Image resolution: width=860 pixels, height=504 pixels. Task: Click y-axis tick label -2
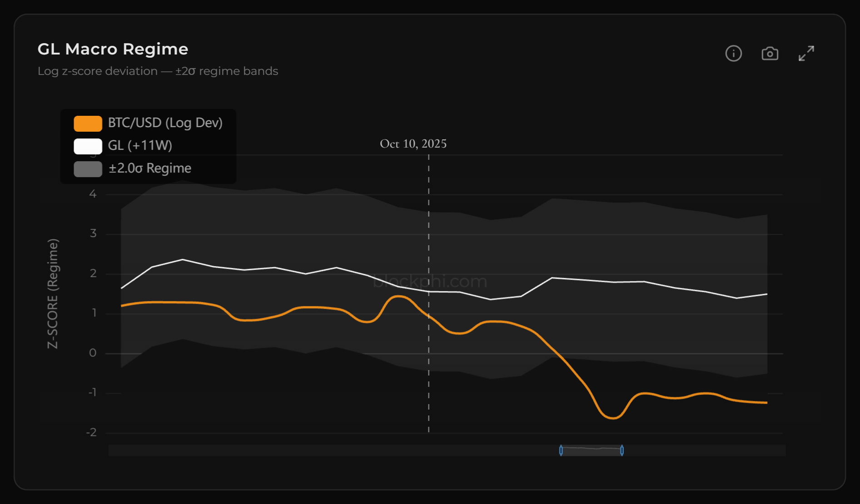point(91,432)
